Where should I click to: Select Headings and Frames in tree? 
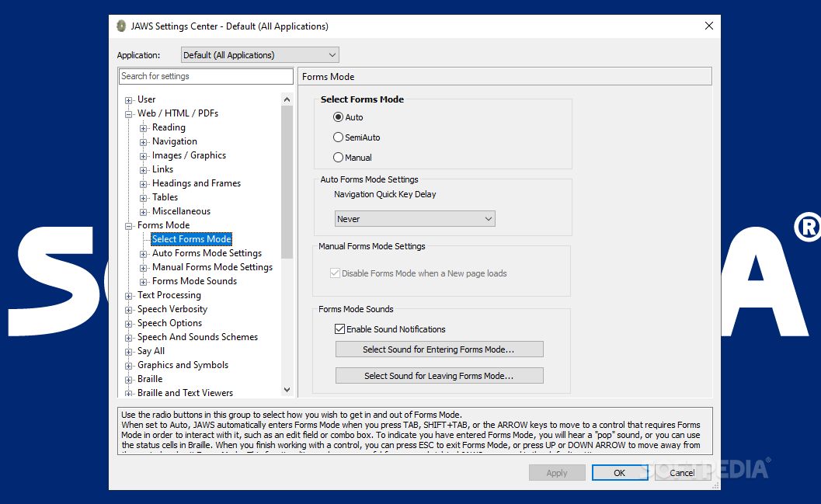197,183
